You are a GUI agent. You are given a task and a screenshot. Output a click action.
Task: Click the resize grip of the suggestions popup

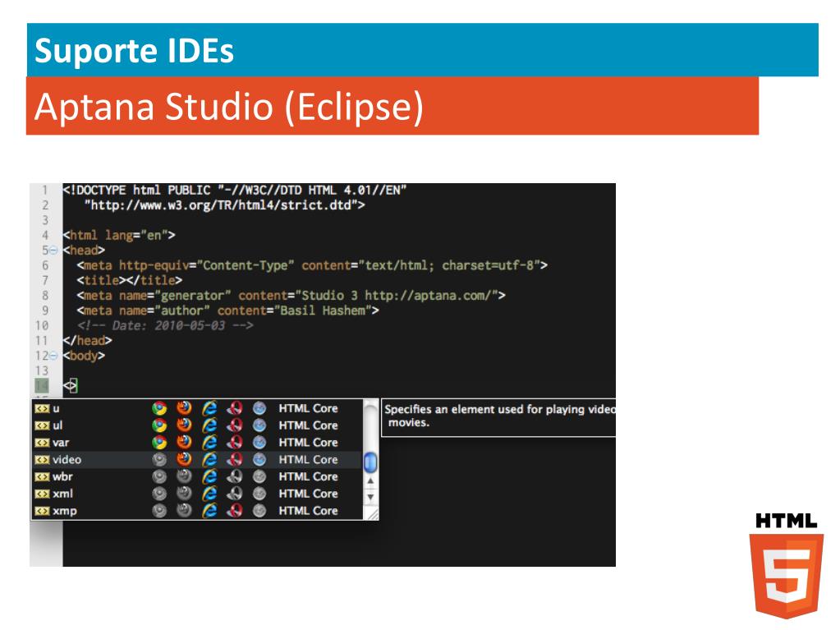(372, 513)
